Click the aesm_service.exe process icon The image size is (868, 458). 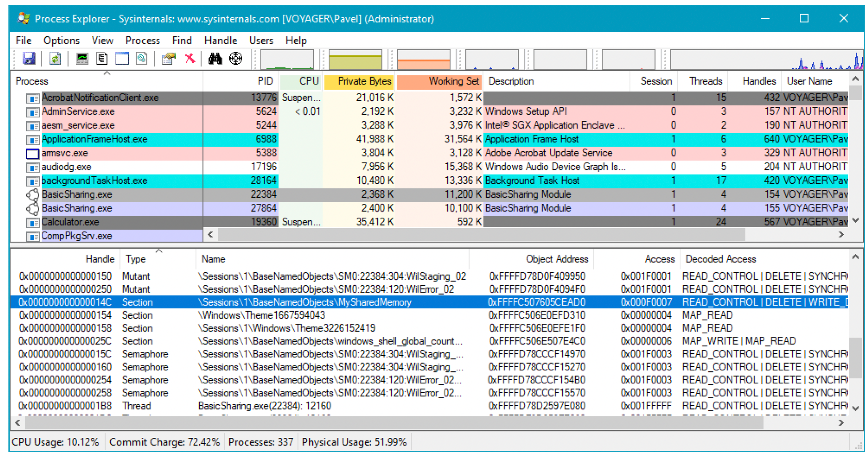[32, 126]
